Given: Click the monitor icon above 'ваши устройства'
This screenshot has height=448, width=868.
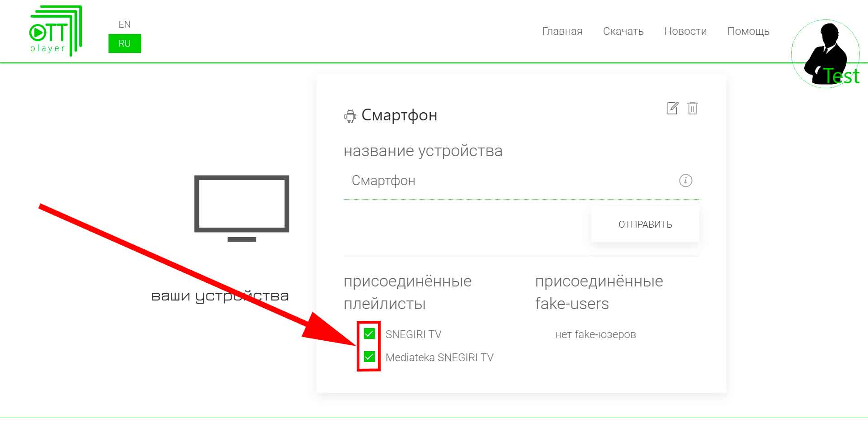Looking at the screenshot, I should (x=242, y=208).
